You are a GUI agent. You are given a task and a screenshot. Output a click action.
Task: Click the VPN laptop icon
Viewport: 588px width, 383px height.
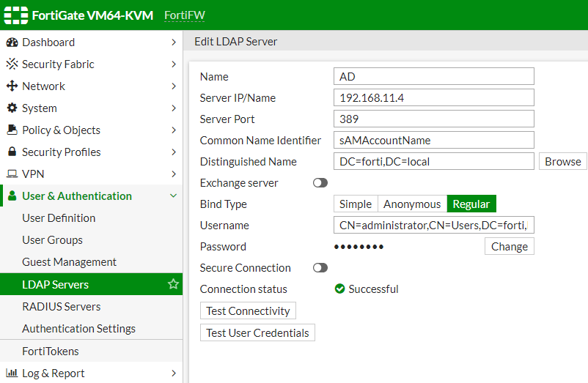(12, 174)
